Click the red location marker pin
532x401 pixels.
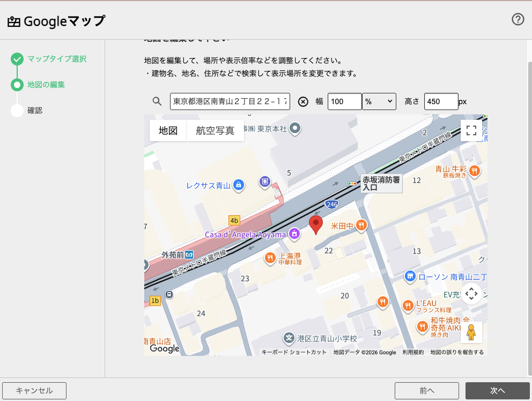(x=315, y=225)
